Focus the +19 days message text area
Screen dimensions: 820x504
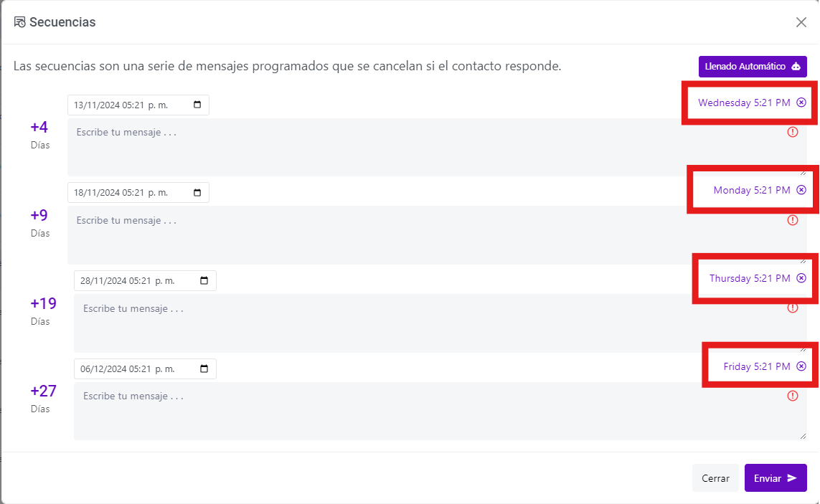[x=441, y=323]
